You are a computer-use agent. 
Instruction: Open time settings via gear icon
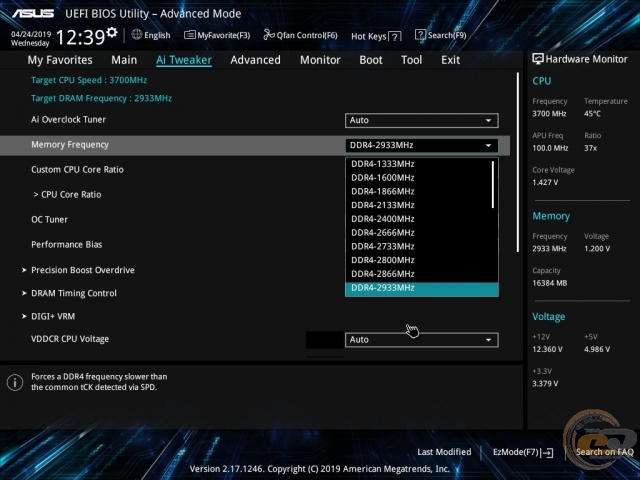(112, 32)
